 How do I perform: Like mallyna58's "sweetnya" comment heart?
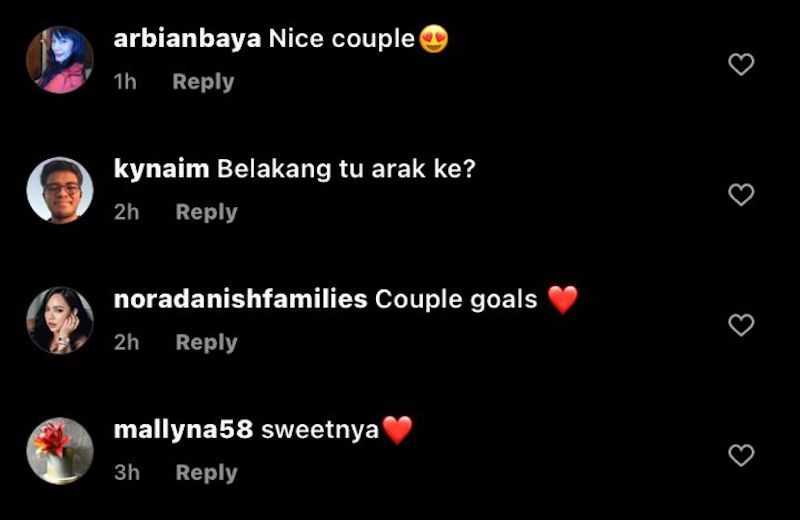point(741,455)
